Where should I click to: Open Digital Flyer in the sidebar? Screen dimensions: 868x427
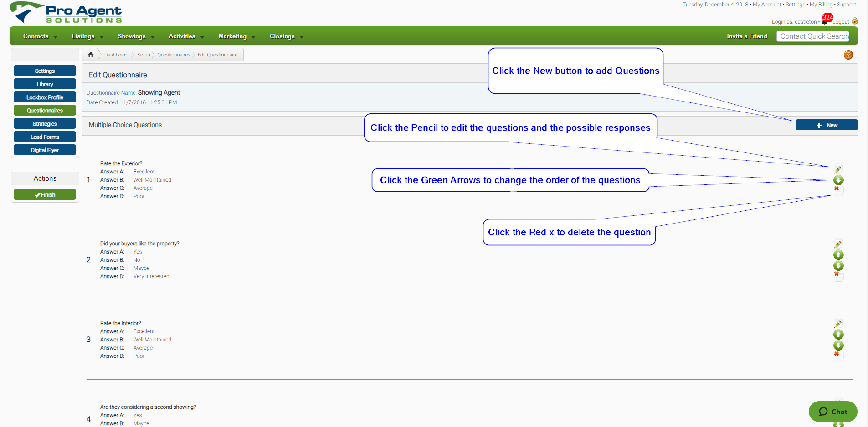click(x=45, y=150)
